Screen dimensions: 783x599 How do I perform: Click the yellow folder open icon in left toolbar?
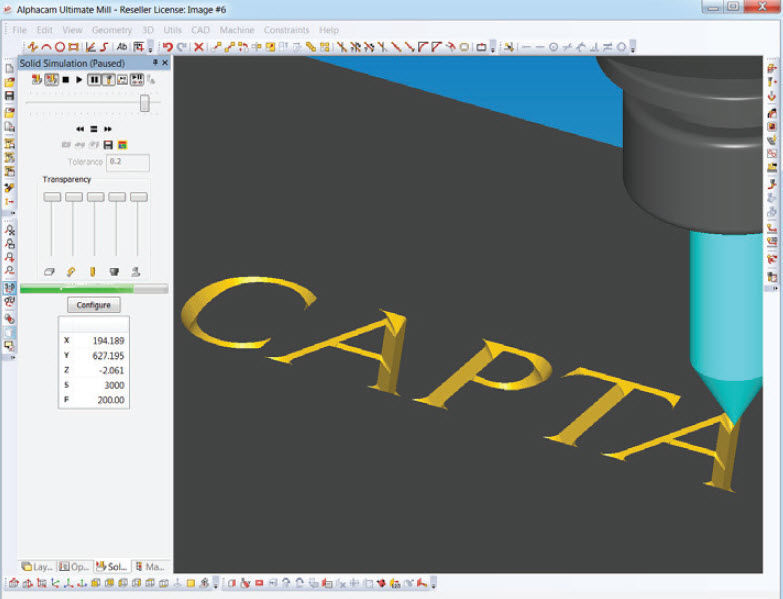click(x=9, y=82)
